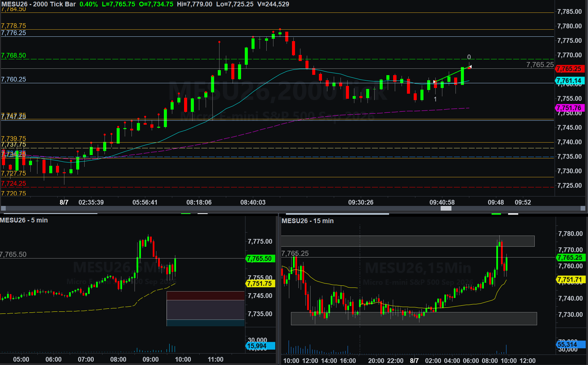
Task: Click the 7,780.00 price scale label on tick chart
Action: 569,26
